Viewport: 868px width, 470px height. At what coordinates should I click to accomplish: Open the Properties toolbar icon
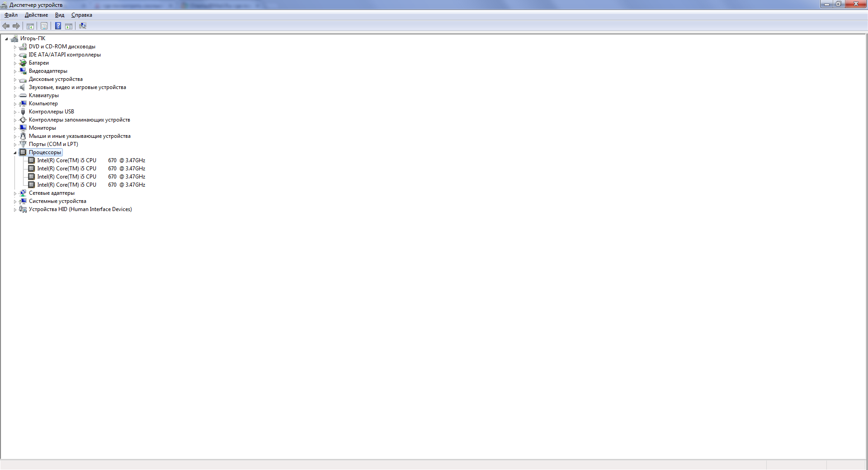(x=44, y=26)
